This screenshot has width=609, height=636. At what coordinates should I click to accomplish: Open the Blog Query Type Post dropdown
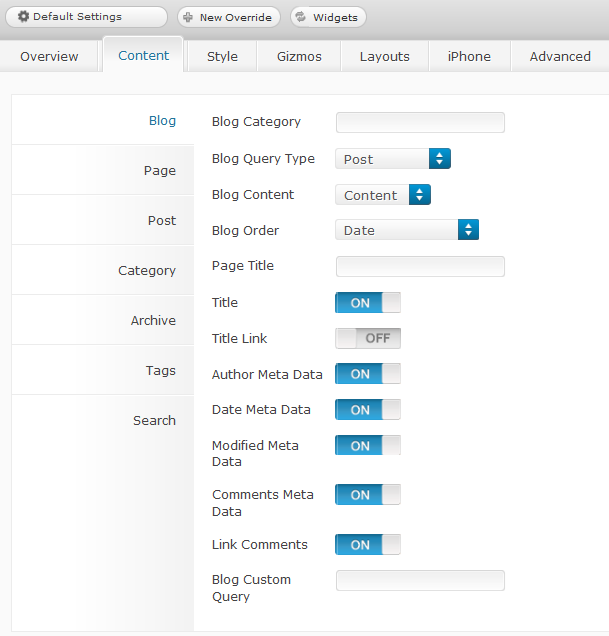pyautogui.click(x=393, y=159)
